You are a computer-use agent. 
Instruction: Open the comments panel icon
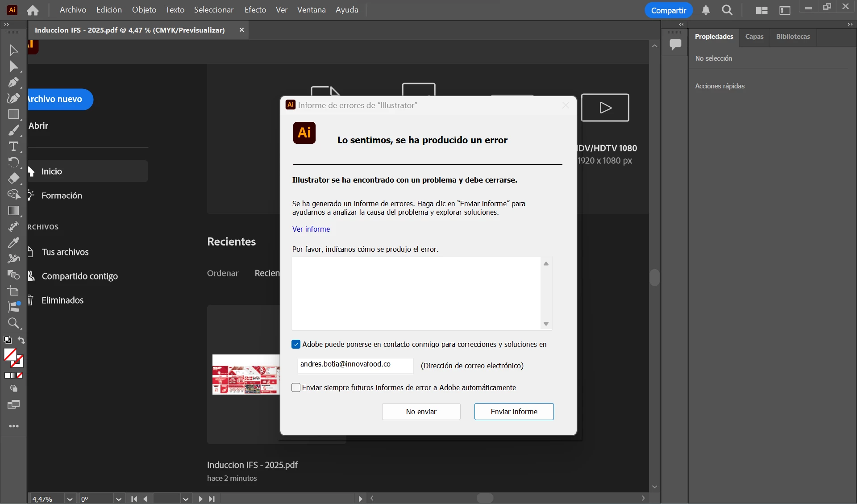(x=675, y=44)
